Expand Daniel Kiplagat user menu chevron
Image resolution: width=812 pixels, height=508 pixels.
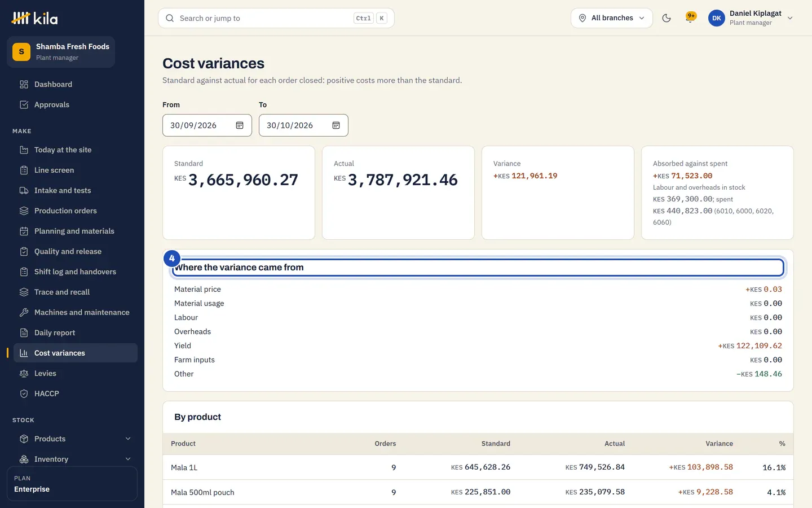[x=790, y=18]
